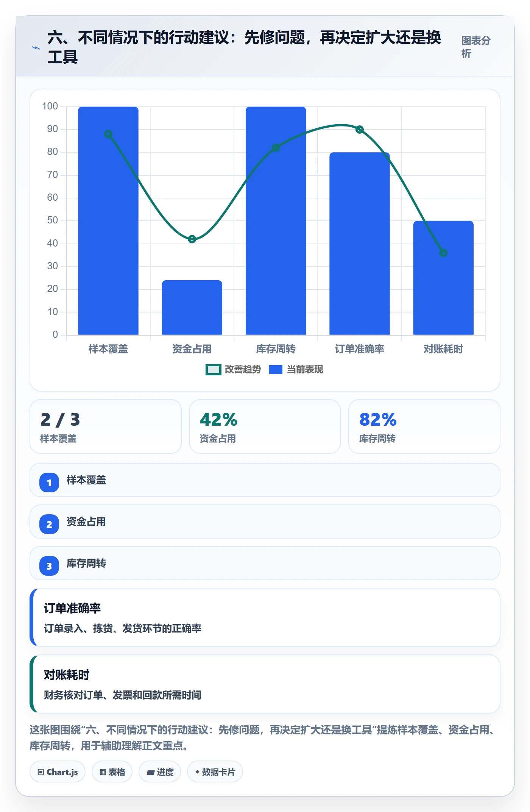Click the 0 y-axis tick label
This screenshot has height=812, width=530.
click(55, 334)
